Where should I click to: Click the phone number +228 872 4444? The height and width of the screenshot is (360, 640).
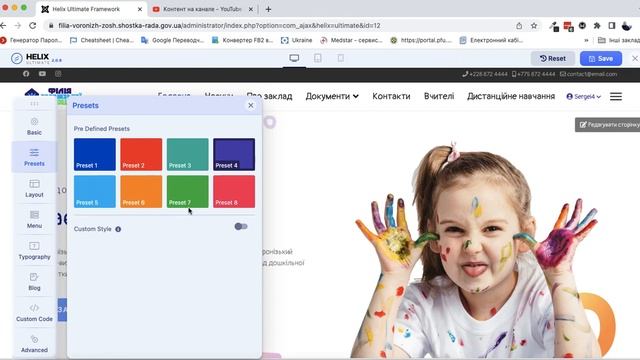[485, 74]
